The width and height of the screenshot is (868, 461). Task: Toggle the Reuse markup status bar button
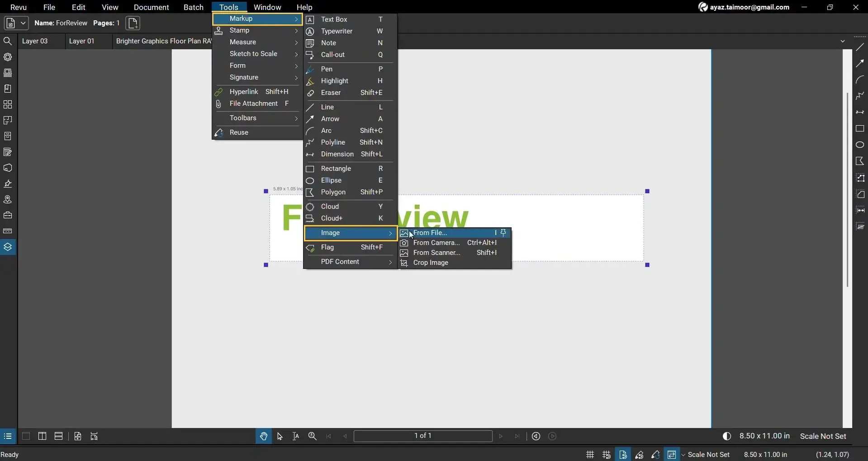(655, 455)
